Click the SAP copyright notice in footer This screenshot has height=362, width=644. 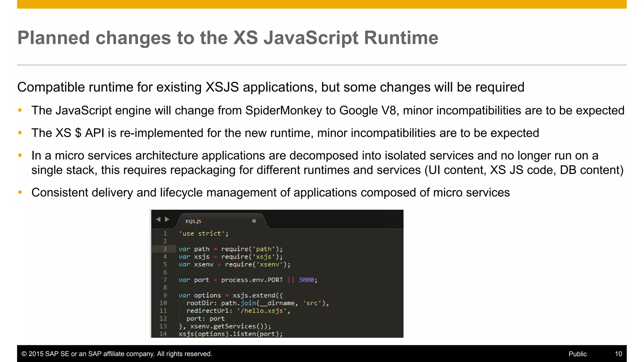[117, 354]
